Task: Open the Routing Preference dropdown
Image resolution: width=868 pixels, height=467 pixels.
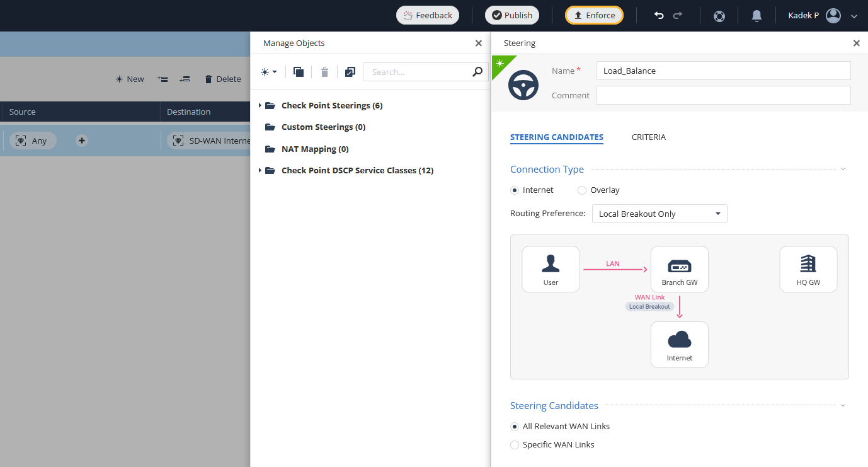Action: (x=660, y=214)
